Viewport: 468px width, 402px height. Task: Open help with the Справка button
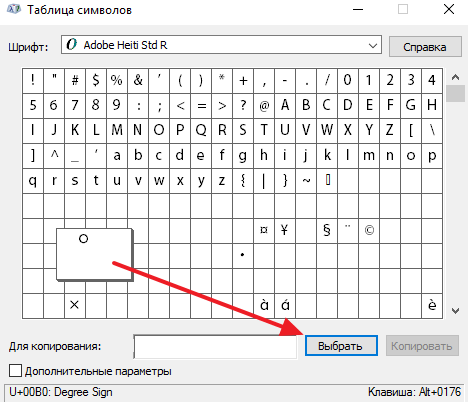(x=425, y=47)
